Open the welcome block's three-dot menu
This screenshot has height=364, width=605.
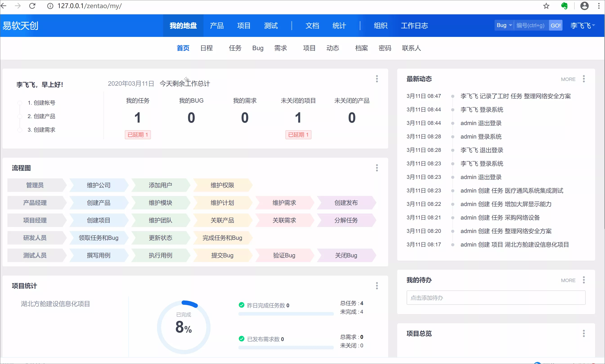point(377,79)
